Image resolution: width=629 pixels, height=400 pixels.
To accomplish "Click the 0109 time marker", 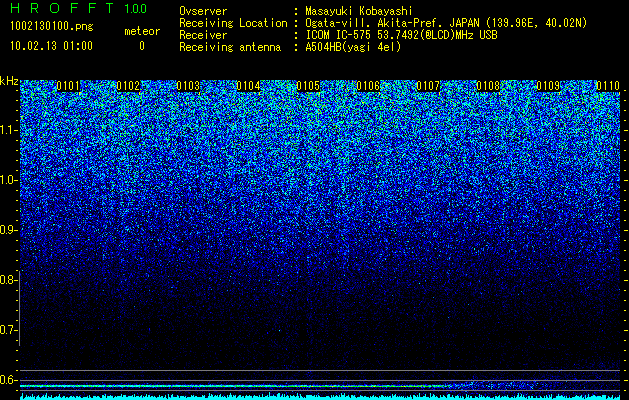I will (548, 86).
